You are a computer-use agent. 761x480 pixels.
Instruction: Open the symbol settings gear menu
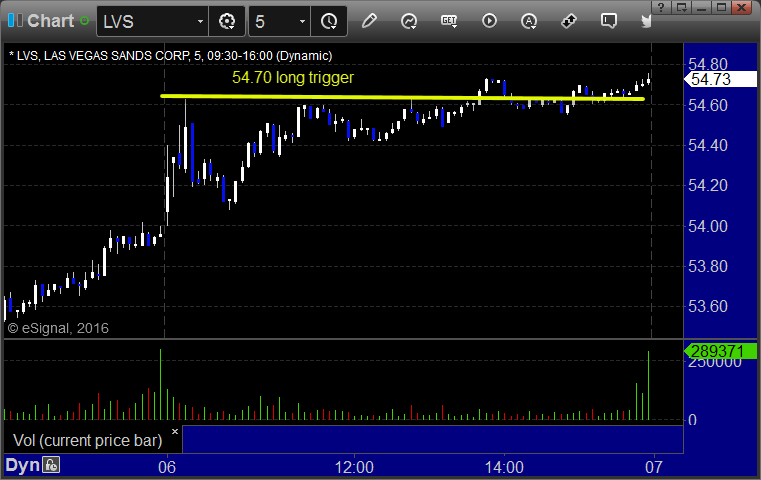pos(227,21)
